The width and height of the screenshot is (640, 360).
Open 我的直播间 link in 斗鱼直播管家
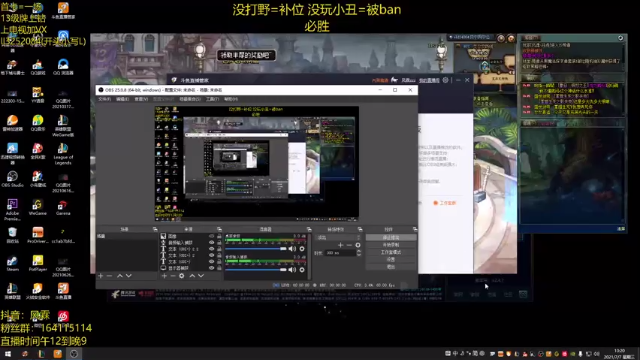[x=429, y=80]
